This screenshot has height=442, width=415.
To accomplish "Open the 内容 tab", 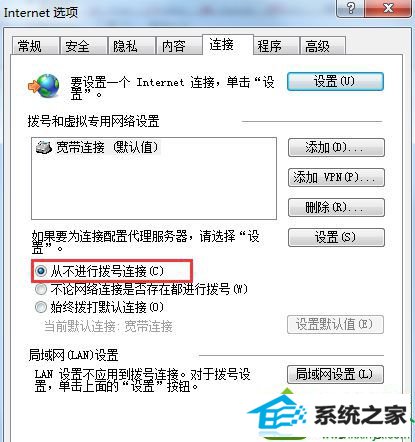I will coord(179,46).
